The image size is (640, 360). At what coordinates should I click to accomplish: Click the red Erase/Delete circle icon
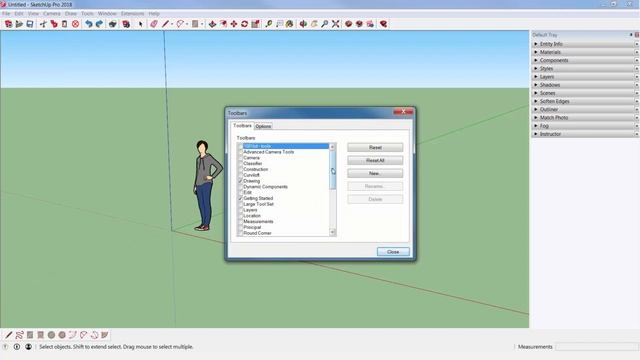pos(76,24)
